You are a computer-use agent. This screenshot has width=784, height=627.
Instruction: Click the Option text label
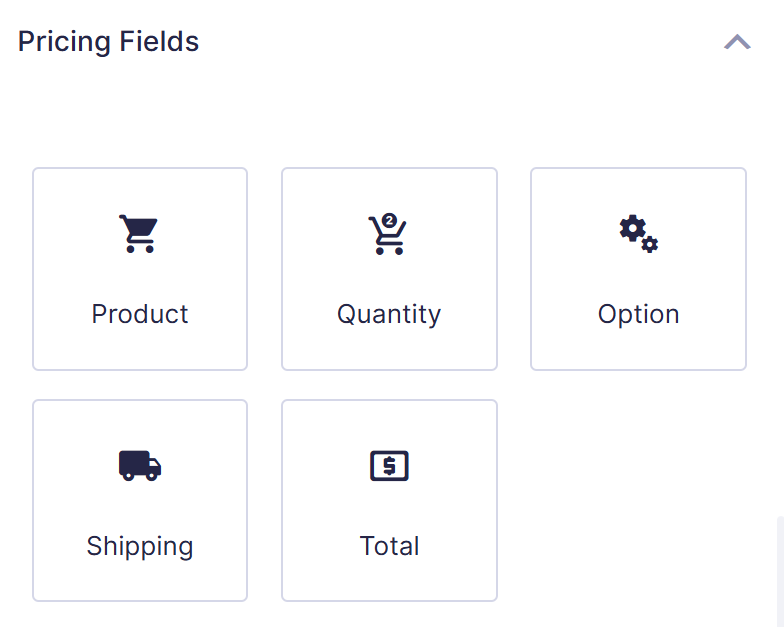coord(638,314)
